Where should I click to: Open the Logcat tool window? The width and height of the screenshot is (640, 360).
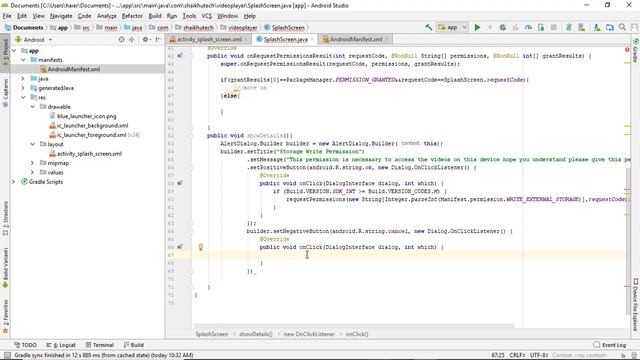pos(61,345)
